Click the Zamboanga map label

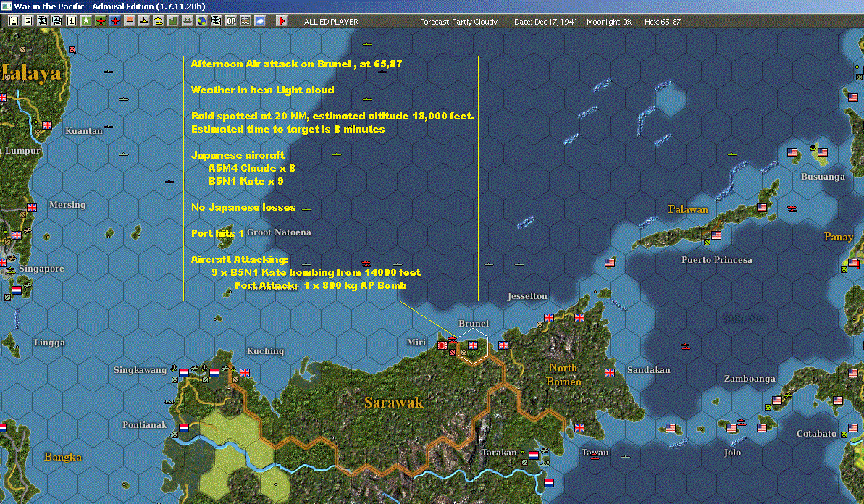(750, 379)
